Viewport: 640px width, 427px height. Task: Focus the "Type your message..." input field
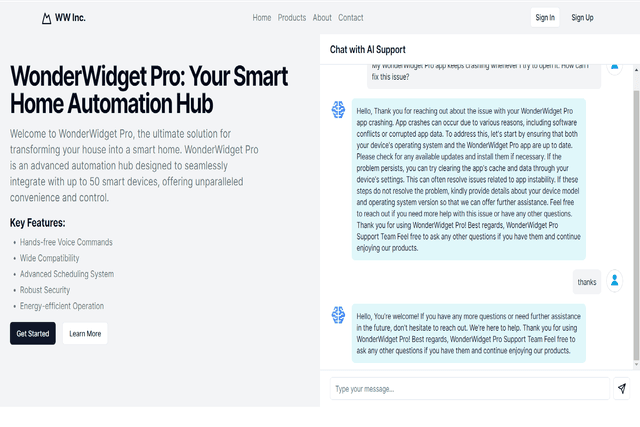[x=469, y=389]
